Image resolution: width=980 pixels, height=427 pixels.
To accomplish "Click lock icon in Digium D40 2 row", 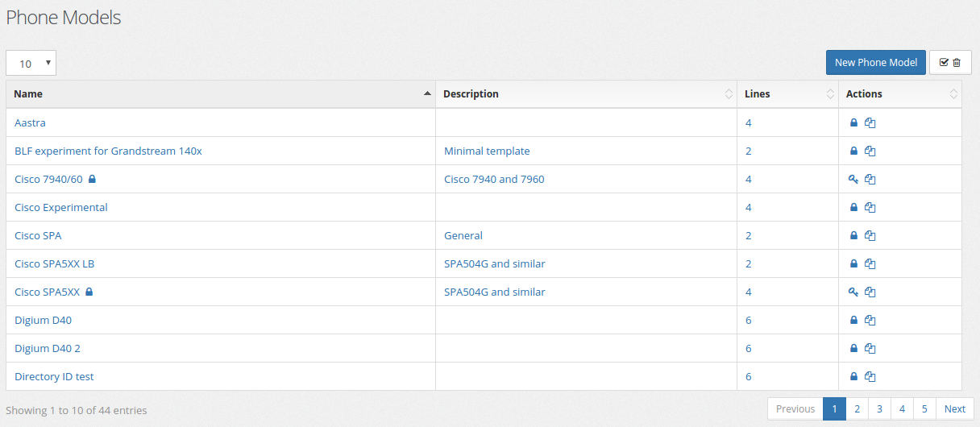I will click(853, 349).
